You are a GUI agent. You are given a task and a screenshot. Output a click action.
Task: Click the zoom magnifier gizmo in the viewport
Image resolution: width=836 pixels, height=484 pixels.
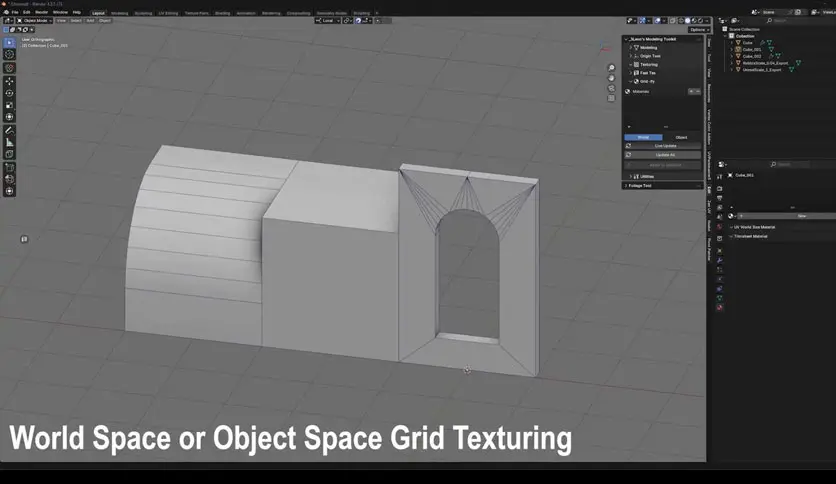click(x=612, y=68)
